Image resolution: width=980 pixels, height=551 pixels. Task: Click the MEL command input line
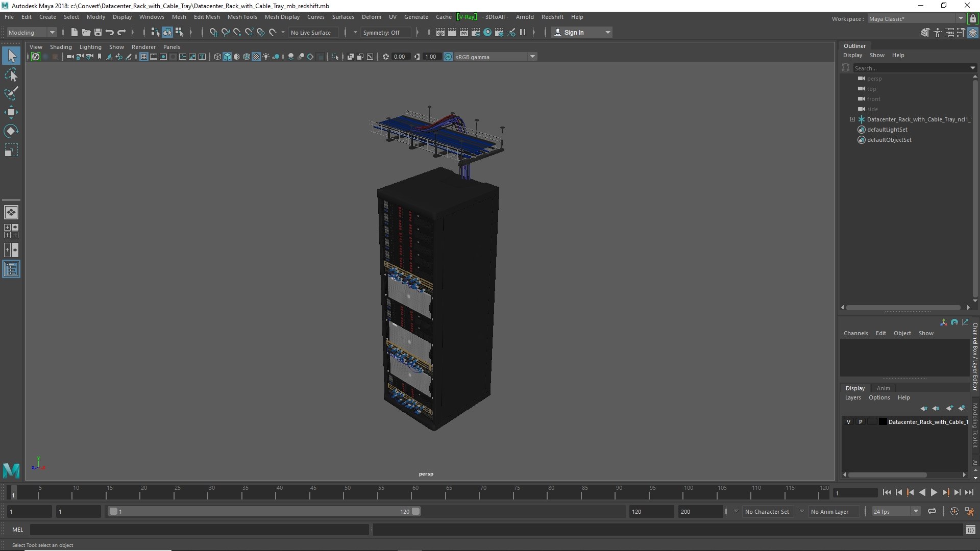click(x=199, y=530)
